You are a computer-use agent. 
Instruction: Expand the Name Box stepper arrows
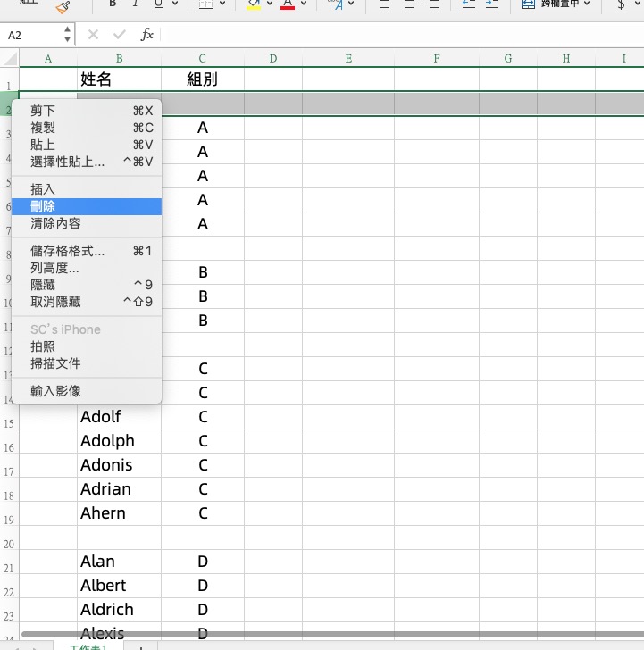[x=67, y=35]
